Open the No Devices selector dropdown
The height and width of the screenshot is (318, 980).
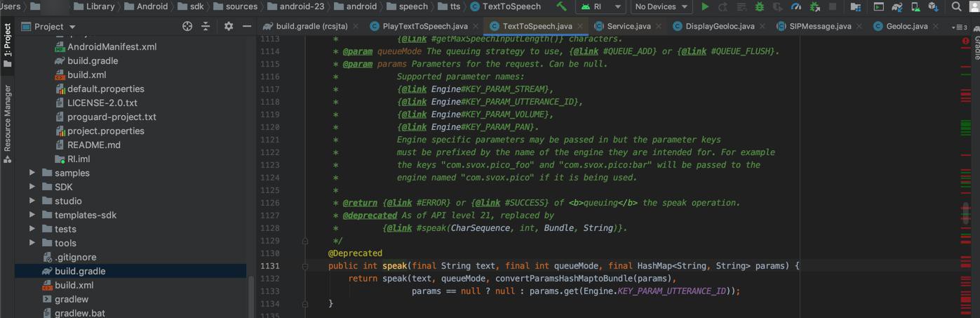click(x=661, y=6)
